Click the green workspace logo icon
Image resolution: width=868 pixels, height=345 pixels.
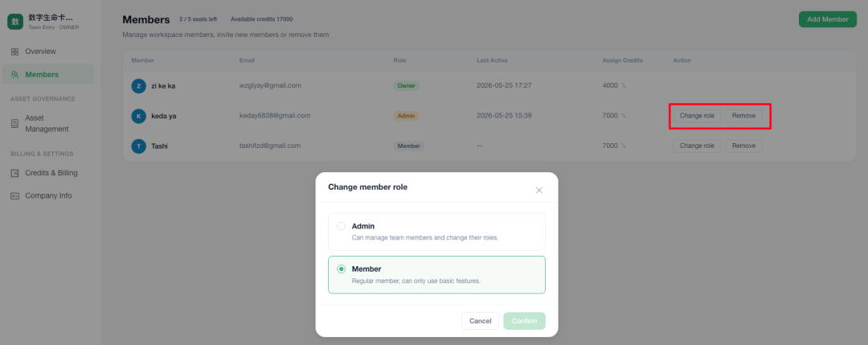pos(15,22)
